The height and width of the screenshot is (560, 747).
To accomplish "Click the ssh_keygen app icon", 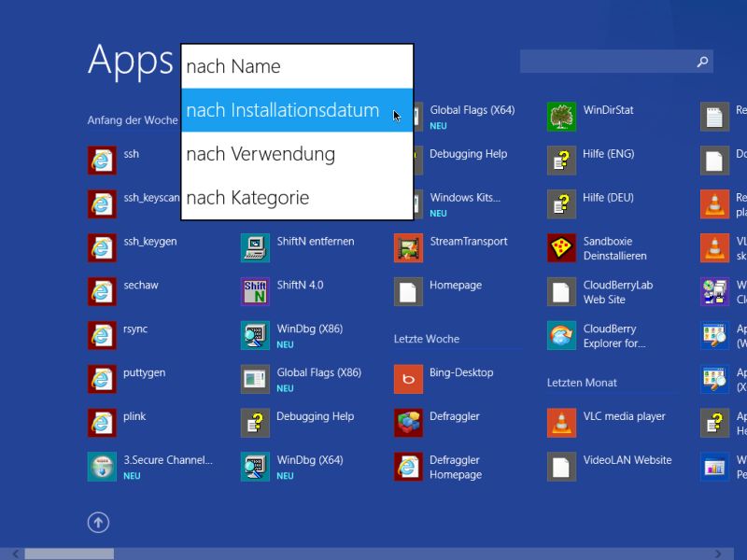I will click(102, 247).
